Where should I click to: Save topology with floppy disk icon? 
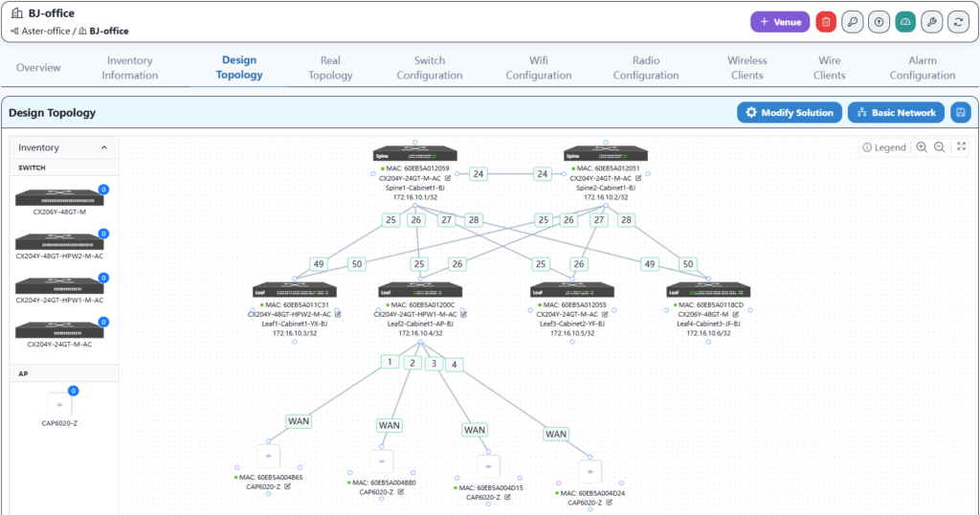(x=960, y=112)
